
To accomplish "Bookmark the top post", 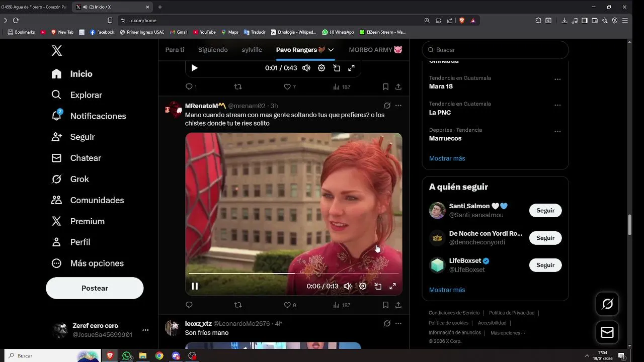I will [x=385, y=86].
